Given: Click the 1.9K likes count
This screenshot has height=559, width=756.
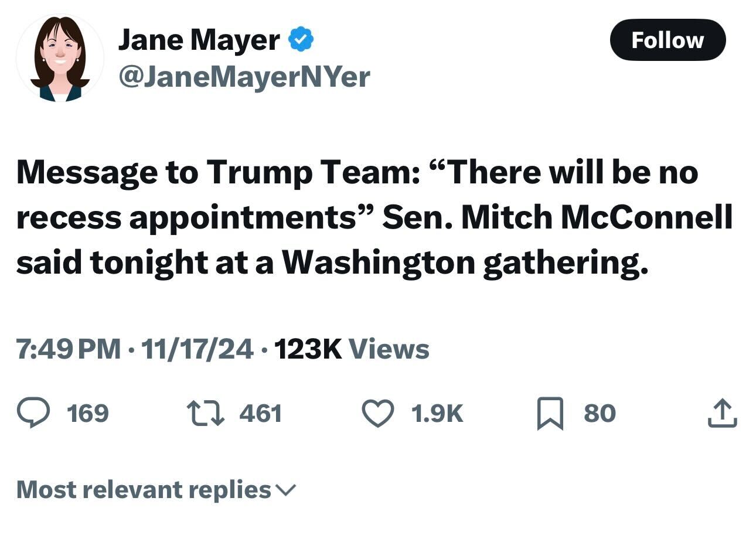Looking at the screenshot, I should tap(437, 413).
